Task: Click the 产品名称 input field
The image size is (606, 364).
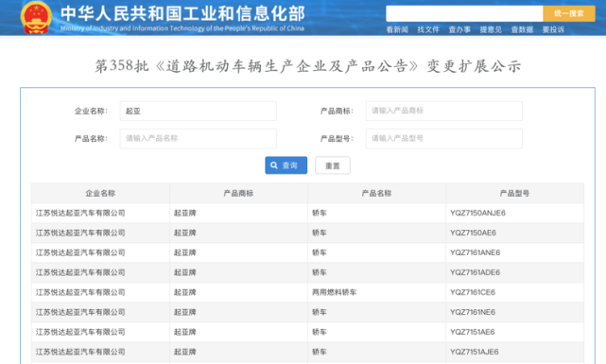Action: pos(199,138)
